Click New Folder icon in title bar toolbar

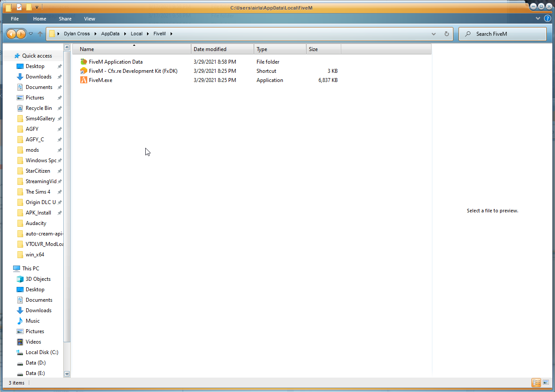tap(29, 7)
